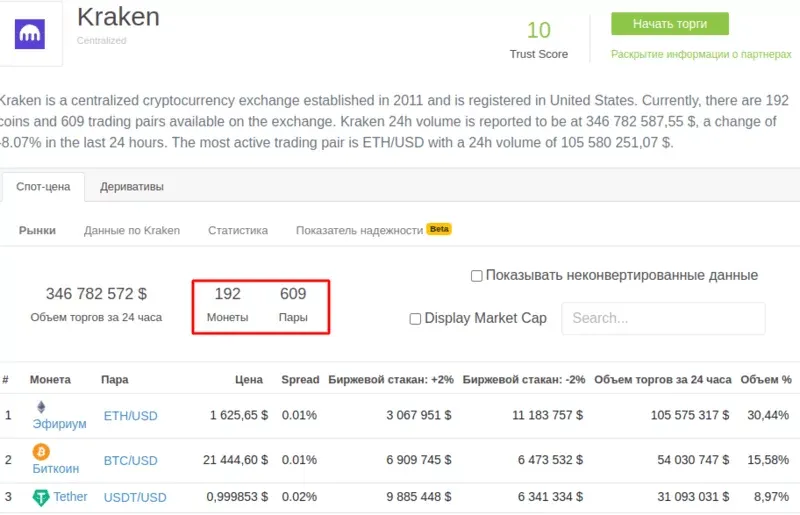The image size is (800, 515).
Task: Click the 0.02% spread value
Action: (299, 497)
